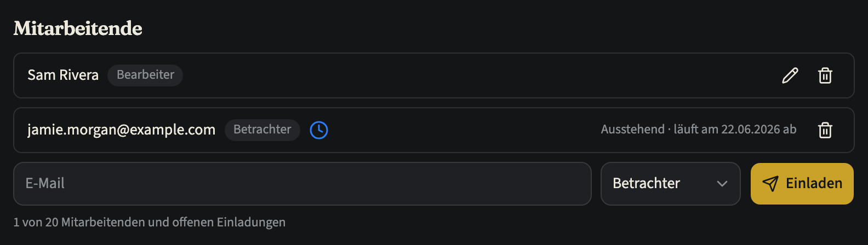Screen dimensions: 868x245
Task: Click the paper plane icon on Einladen
Action: point(770,184)
